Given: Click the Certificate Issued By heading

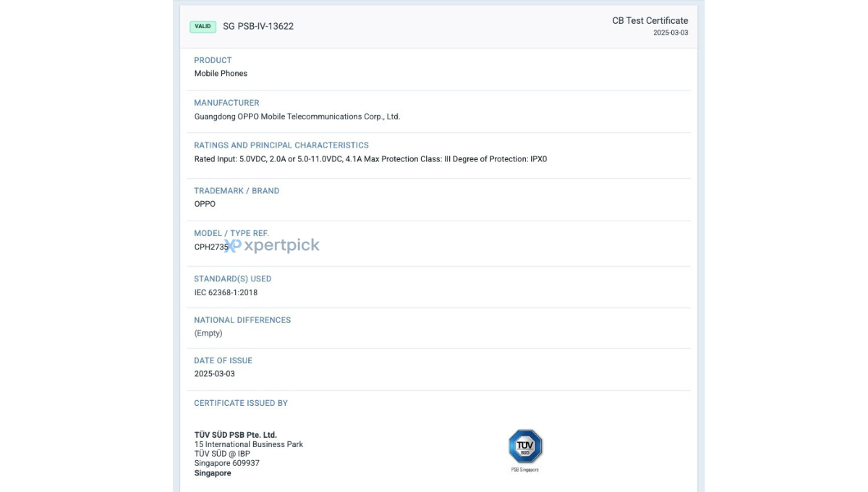Looking at the screenshot, I should (241, 403).
